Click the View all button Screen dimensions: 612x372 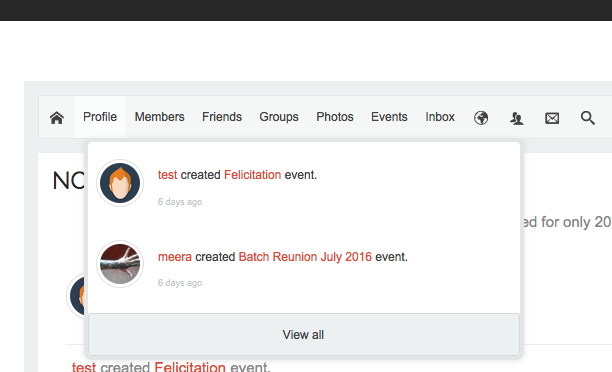304,335
